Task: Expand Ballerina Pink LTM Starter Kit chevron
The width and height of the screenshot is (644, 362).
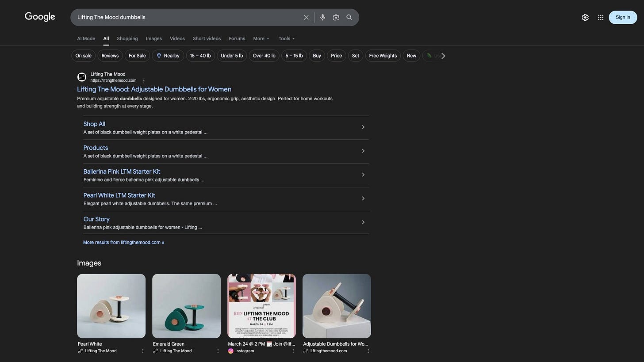Action: (x=363, y=175)
